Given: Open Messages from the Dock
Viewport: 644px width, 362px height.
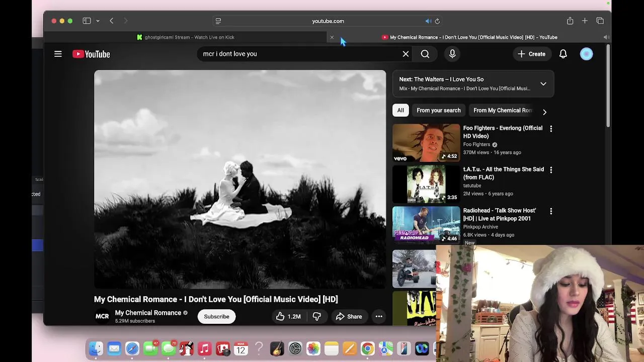Looking at the screenshot, I should click(x=169, y=348).
